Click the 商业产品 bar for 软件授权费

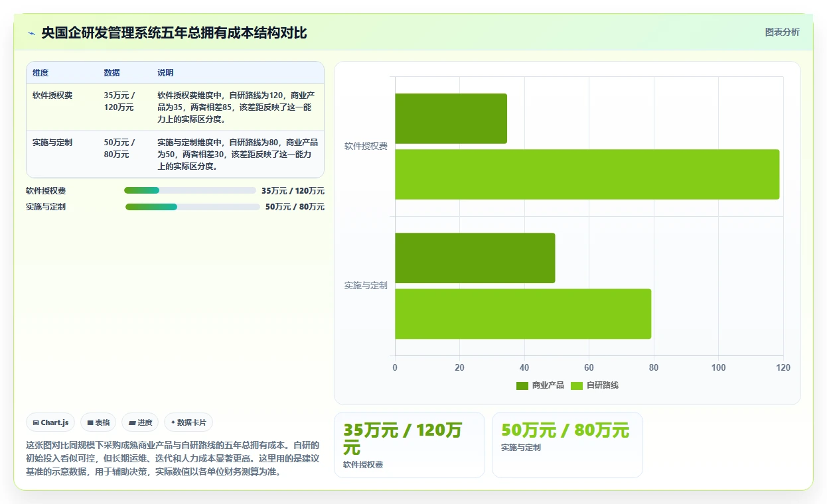[451, 119]
